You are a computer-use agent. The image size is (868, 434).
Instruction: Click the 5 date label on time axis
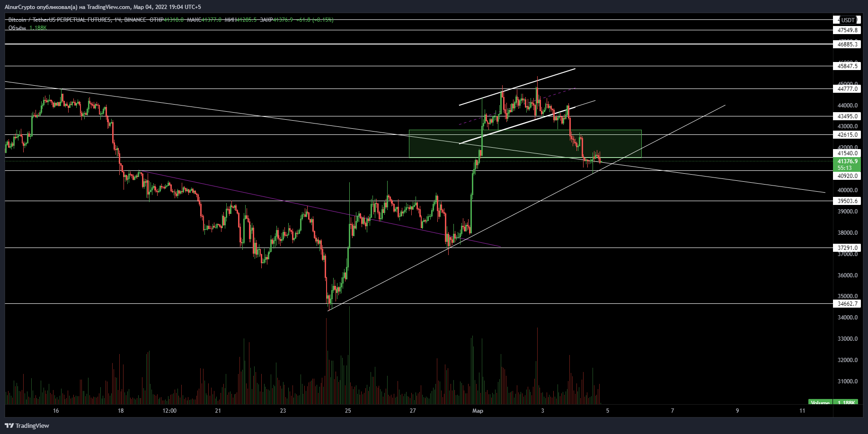608,411
